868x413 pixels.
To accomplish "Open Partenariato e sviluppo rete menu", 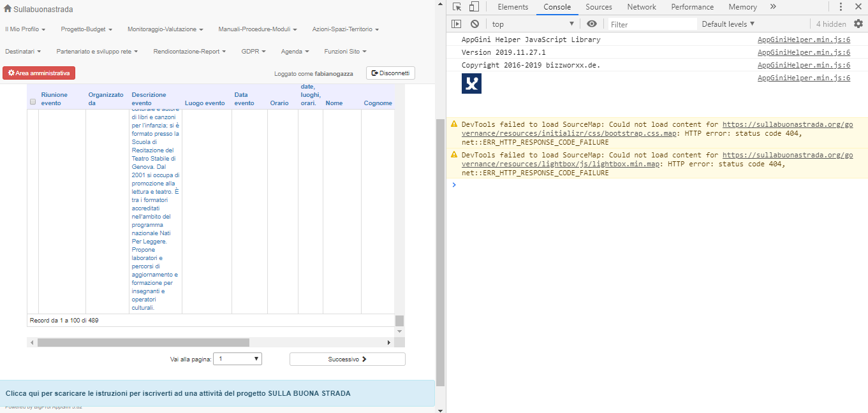I will [98, 51].
